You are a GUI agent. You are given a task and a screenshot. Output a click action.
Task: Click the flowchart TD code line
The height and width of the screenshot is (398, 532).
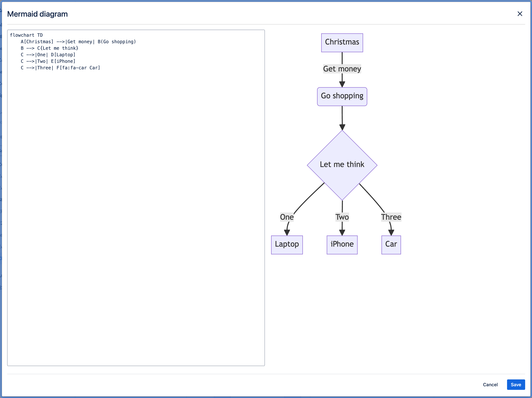point(26,35)
